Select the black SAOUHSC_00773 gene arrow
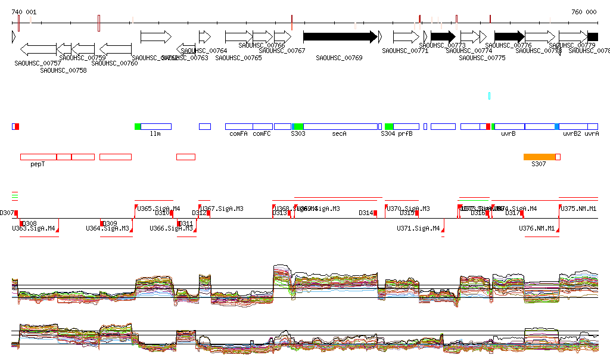This screenshot has height=364, width=610. pyautogui.click(x=443, y=37)
